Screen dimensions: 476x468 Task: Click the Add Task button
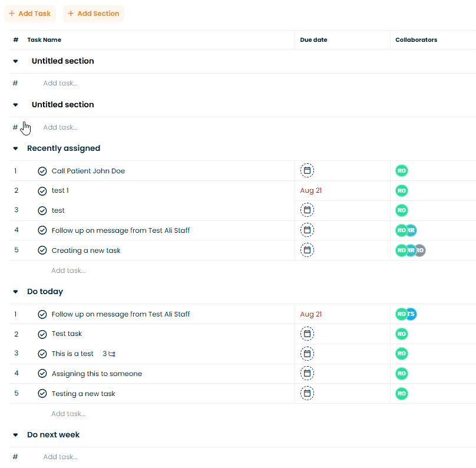pos(29,14)
